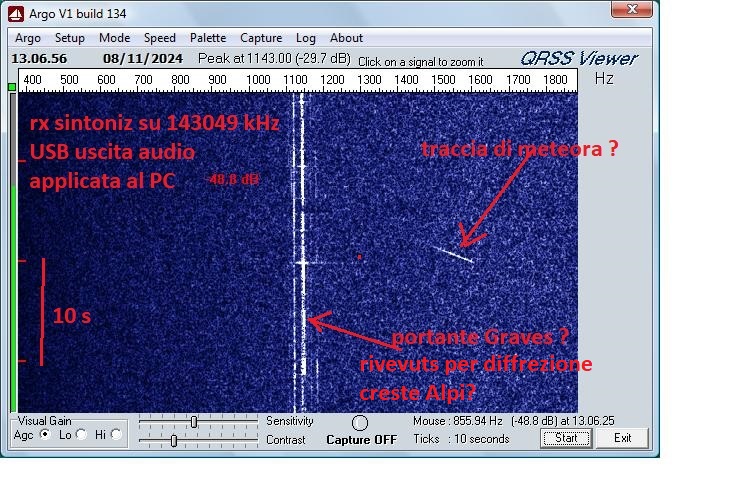
Task: Open the About menu
Action: point(346,38)
